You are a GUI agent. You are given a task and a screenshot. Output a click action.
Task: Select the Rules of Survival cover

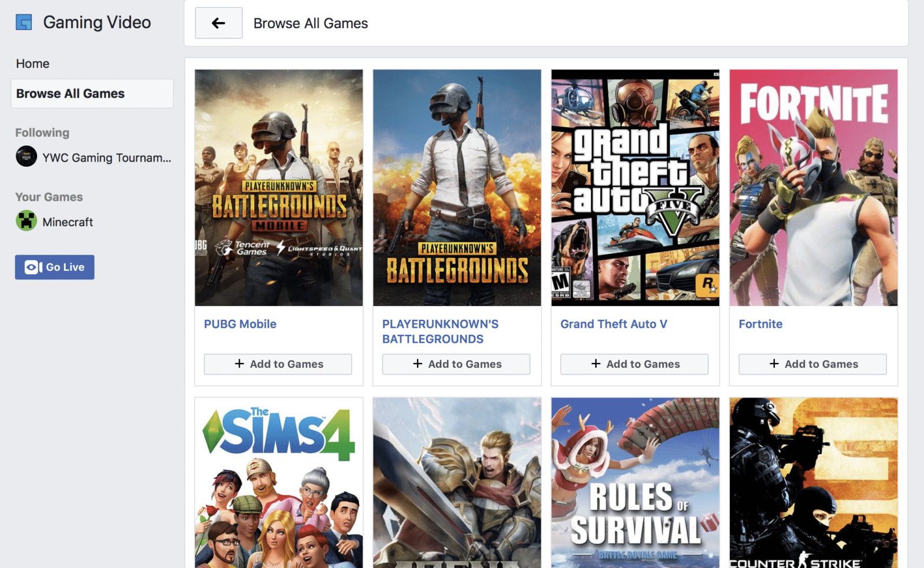tap(635, 483)
